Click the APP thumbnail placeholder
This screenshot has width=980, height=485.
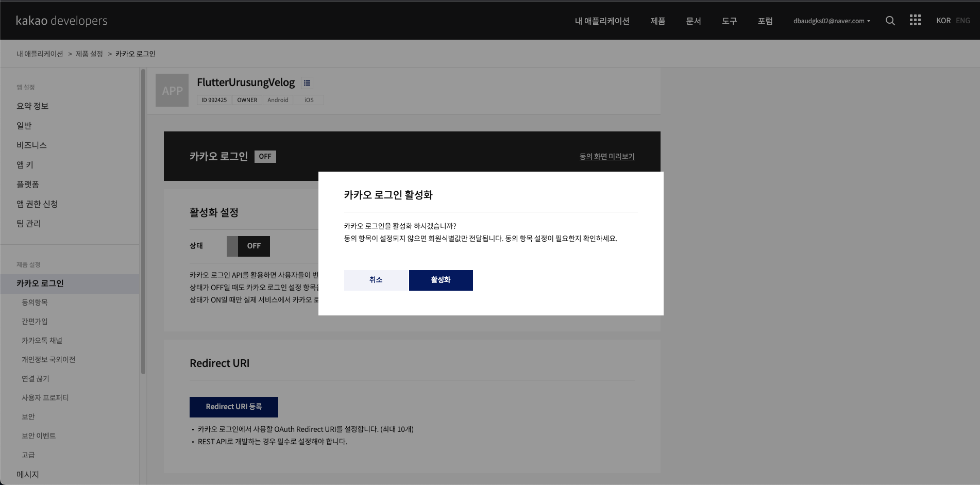click(x=172, y=90)
